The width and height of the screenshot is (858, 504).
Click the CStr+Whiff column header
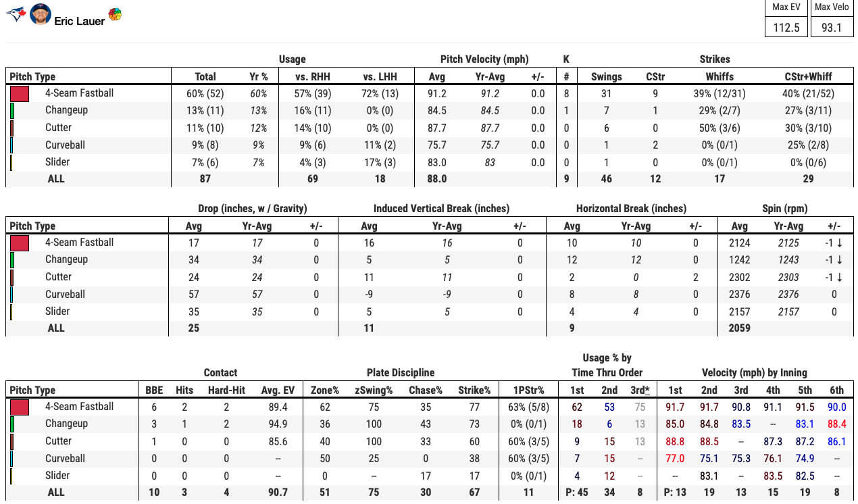point(808,77)
